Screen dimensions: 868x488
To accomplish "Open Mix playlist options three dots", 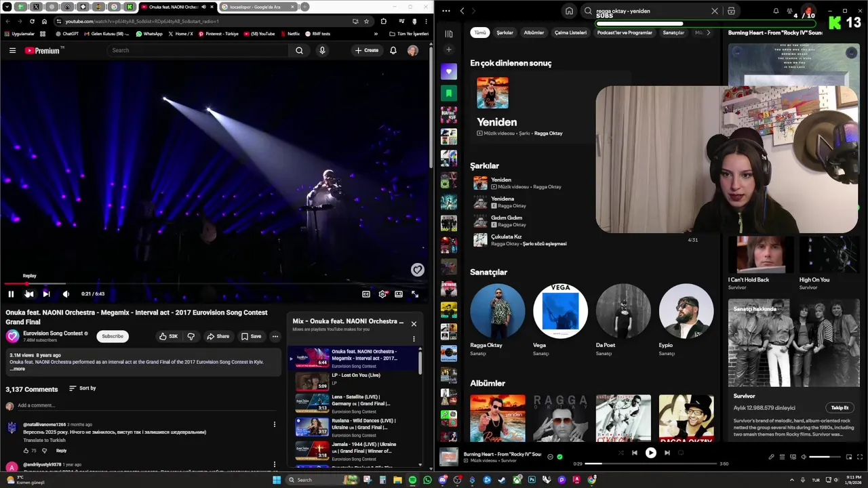I will point(414,339).
